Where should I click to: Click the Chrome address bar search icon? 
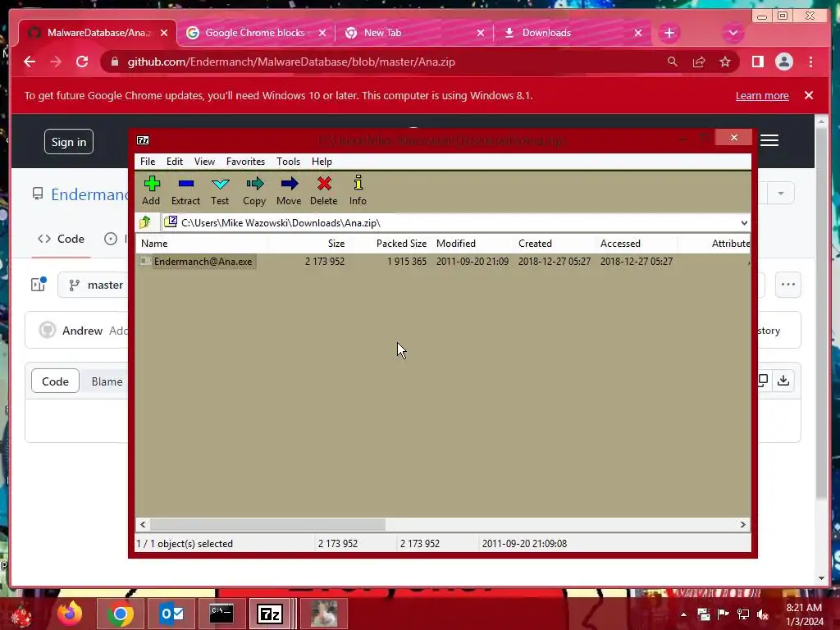point(673,62)
